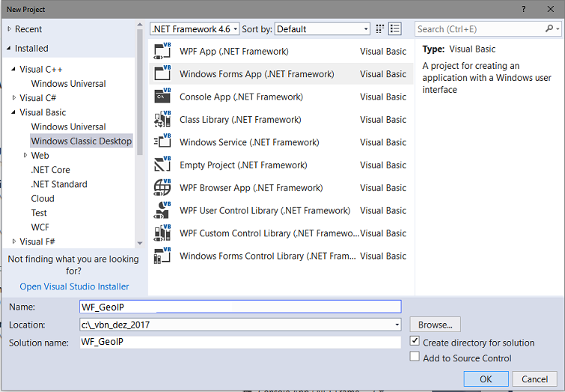The image size is (565, 392).
Task: Open the Sort by Default dropdown
Action: tap(323, 29)
